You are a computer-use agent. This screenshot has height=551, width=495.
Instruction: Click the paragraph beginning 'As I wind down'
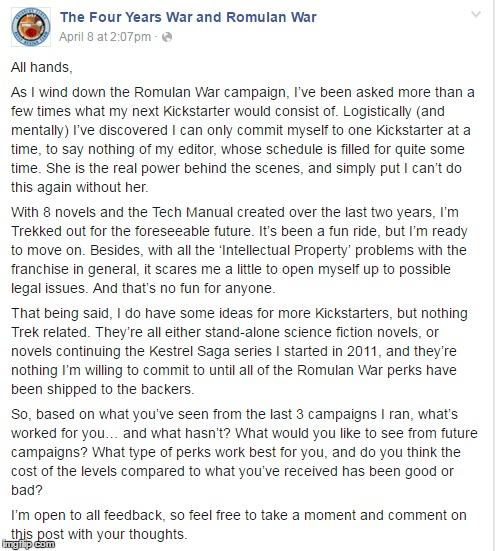tap(243, 140)
